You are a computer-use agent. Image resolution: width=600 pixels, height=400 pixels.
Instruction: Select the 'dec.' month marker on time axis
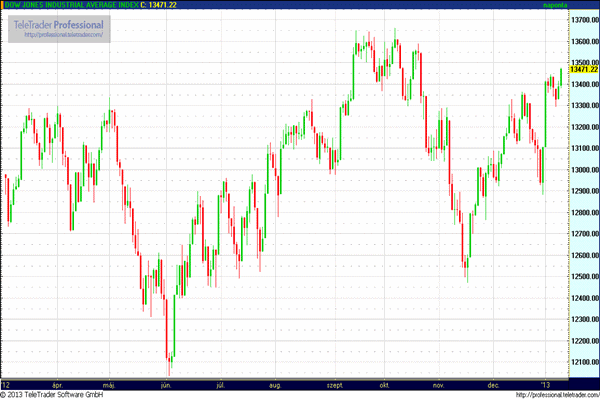(x=493, y=383)
